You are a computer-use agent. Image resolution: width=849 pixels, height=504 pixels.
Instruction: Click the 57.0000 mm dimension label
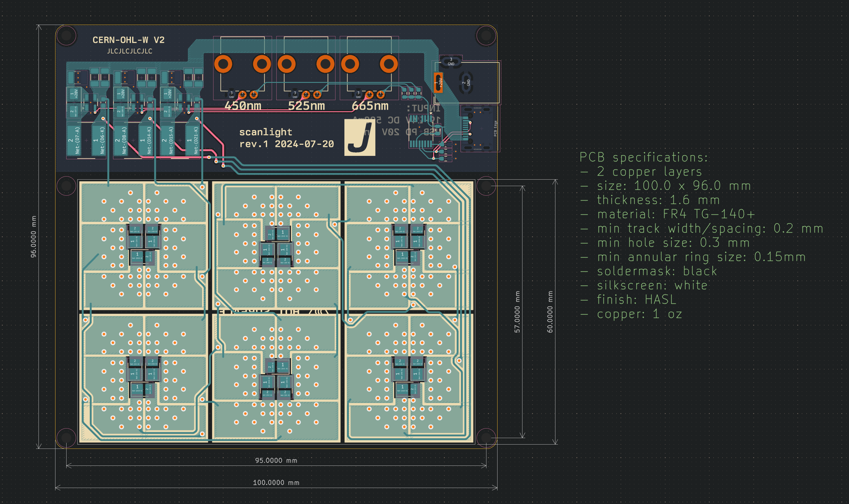pyautogui.click(x=517, y=311)
